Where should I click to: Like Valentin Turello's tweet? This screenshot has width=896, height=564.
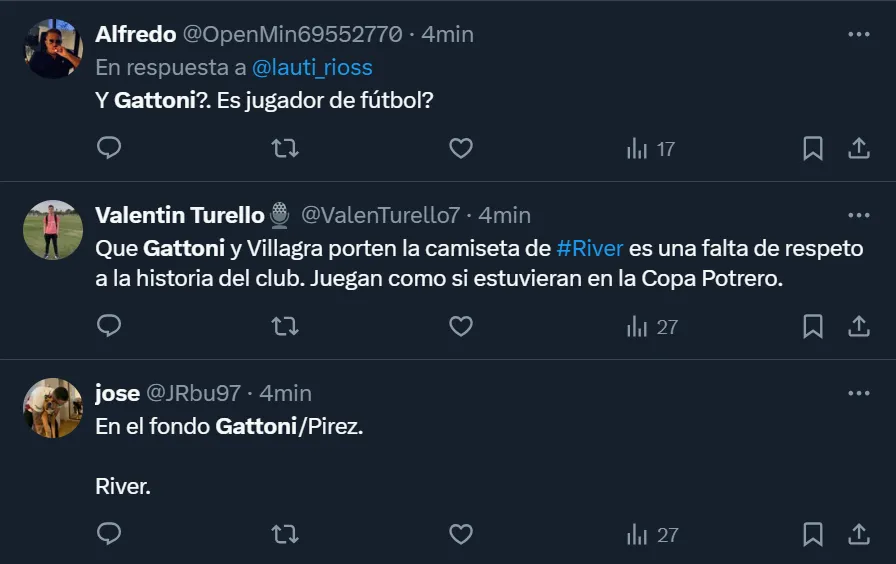point(460,326)
